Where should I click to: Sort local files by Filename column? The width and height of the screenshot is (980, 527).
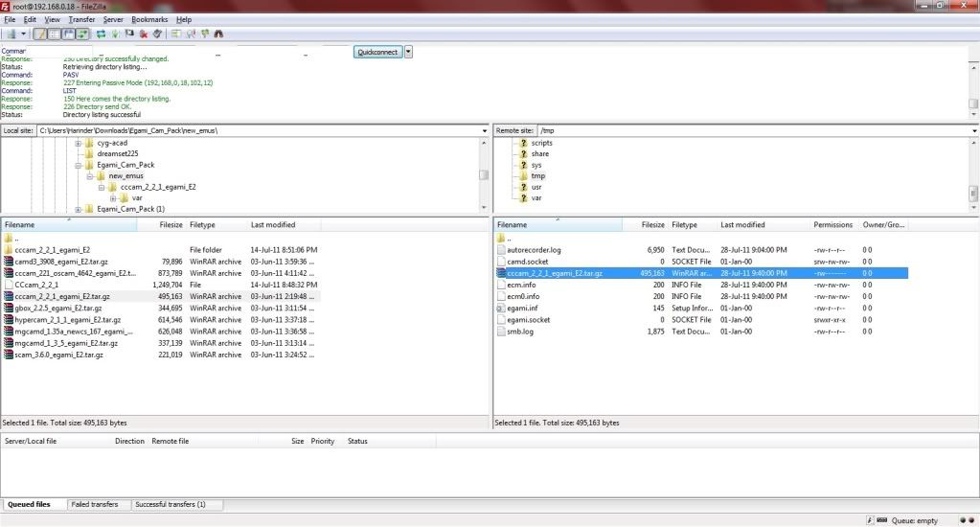click(69, 225)
